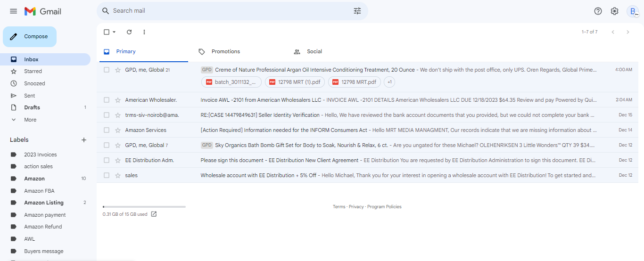Open the Google account avatar

pos(633,11)
